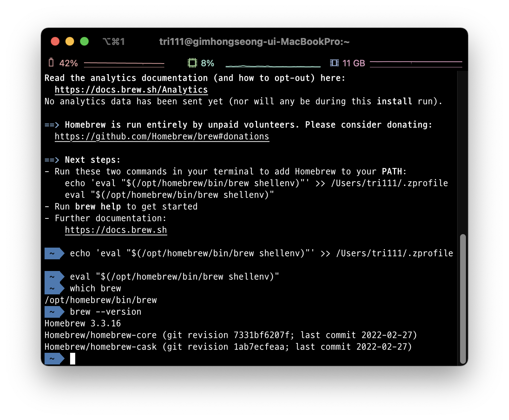Click the memory RAM icon

tap(334, 63)
